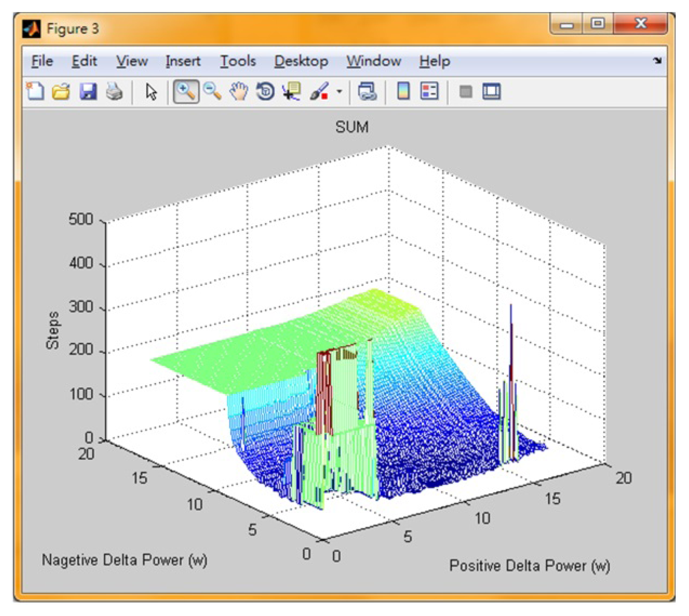This screenshot has height=616, width=689.
Task: Open the Desktop menu
Action: coord(301,61)
